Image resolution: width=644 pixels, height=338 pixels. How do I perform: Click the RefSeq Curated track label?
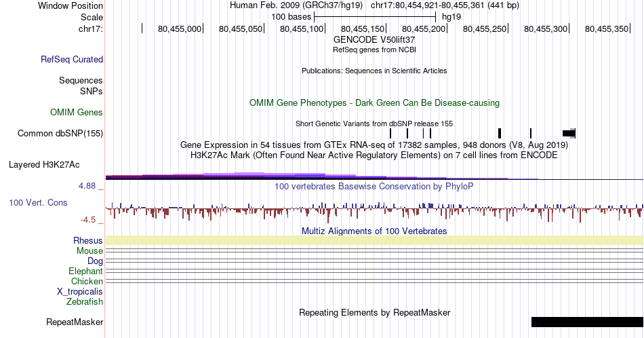pos(71,59)
